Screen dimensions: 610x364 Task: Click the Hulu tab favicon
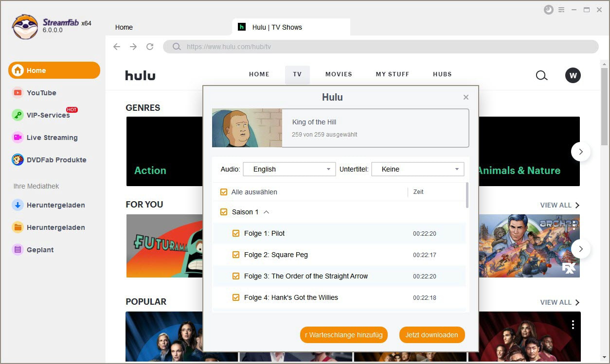click(242, 27)
